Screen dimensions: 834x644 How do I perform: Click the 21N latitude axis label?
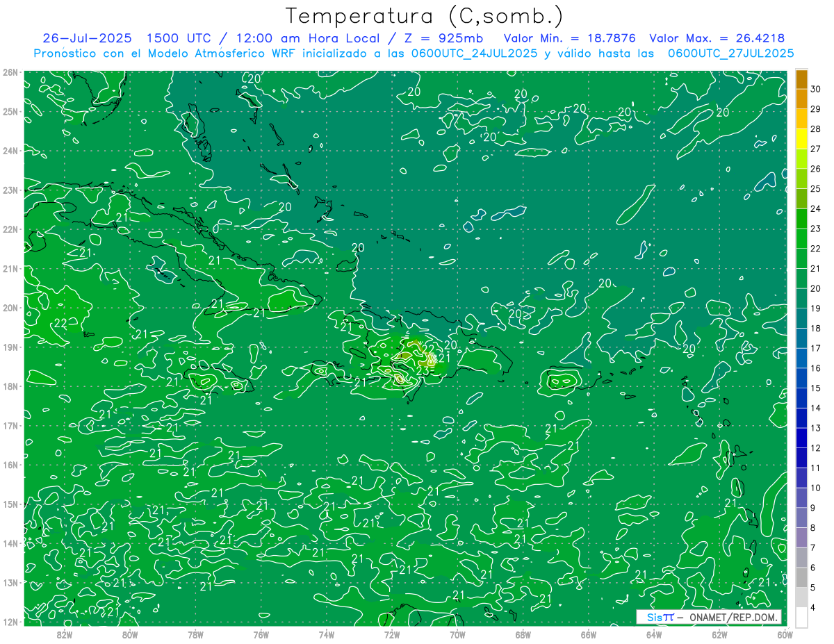(10, 269)
